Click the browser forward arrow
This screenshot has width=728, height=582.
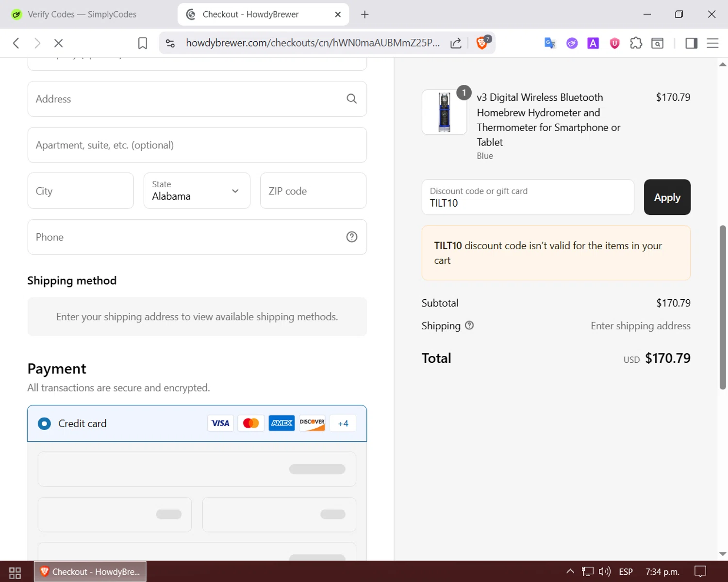click(x=37, y=43)
